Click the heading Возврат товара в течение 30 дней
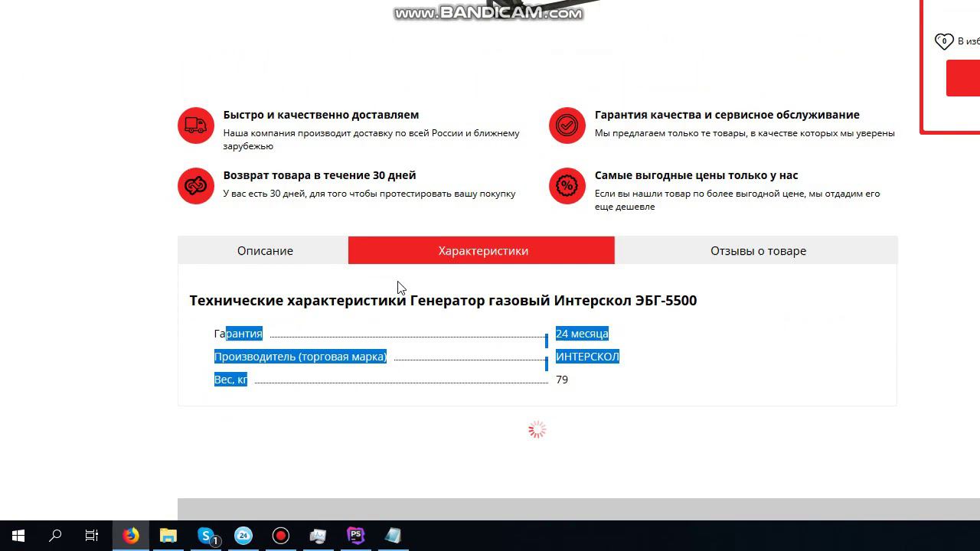Screen dimensions: 980x551 319,175
